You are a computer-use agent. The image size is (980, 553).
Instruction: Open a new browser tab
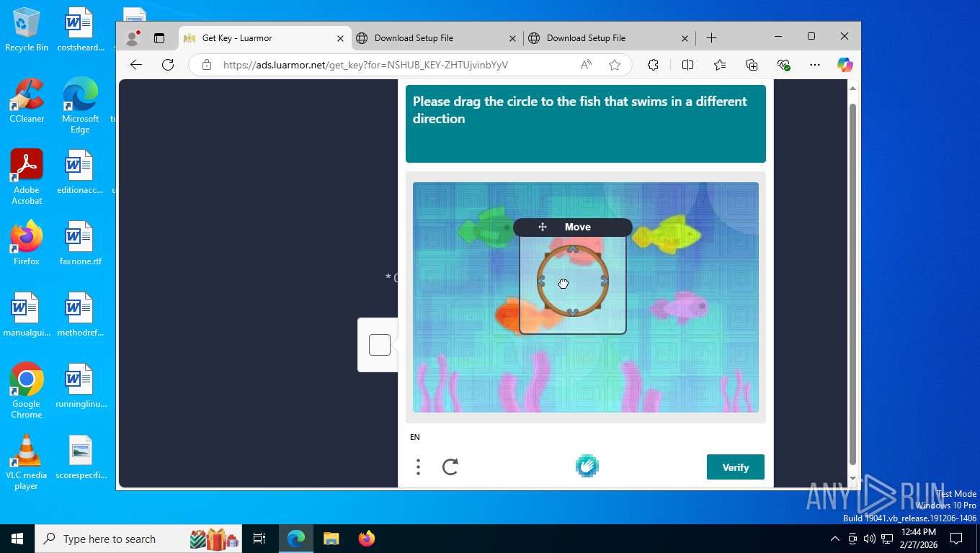click(711, 38)
